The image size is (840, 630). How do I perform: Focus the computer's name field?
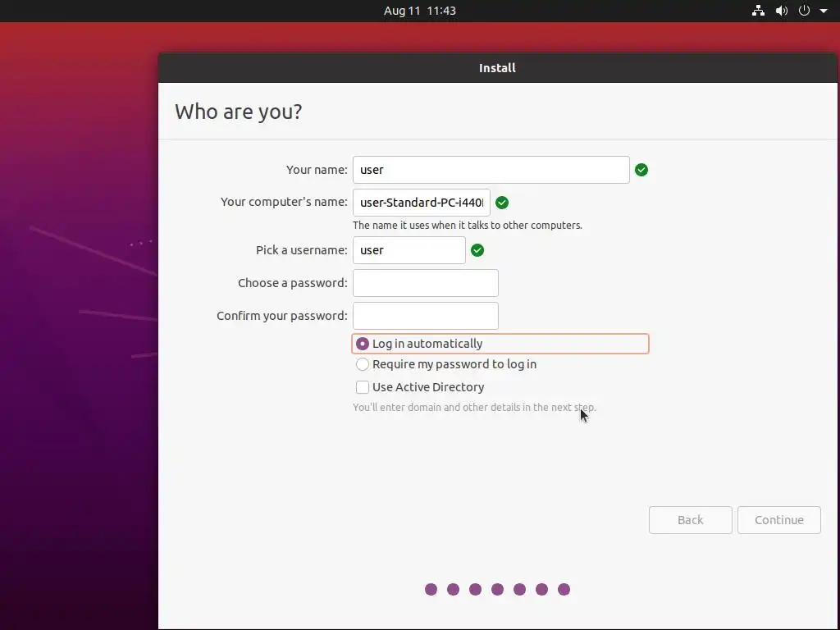(x=421, y=203)
